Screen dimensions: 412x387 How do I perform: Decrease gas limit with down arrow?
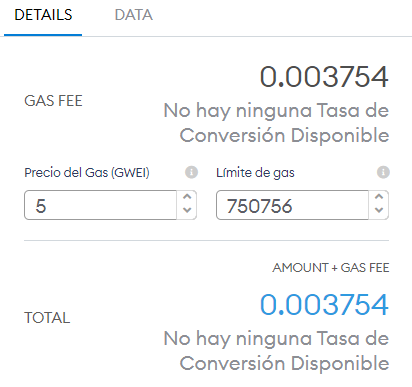[379, 211]
